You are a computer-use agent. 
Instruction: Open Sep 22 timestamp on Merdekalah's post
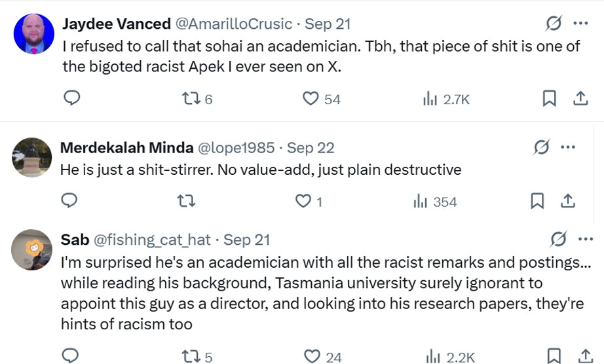click(311, 148)
